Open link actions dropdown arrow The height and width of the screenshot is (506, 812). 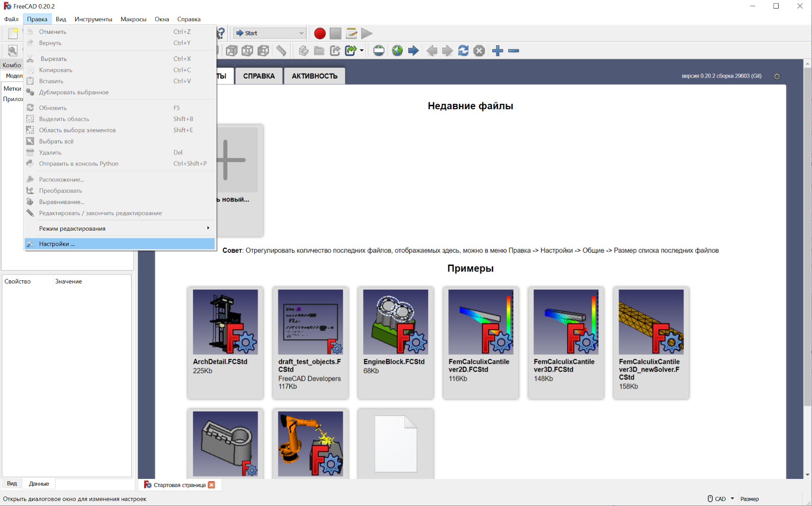coord(362,51)
